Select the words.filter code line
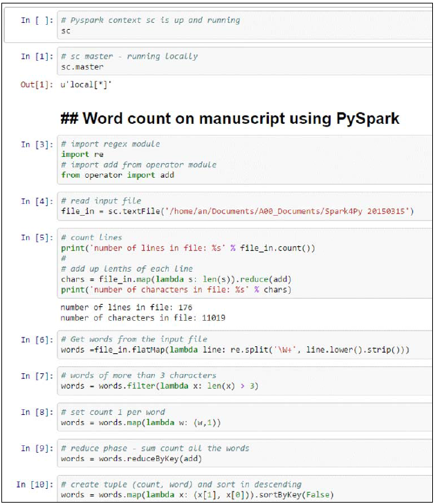The height and width of the screenshot is (504, 435). click(160, 386)
